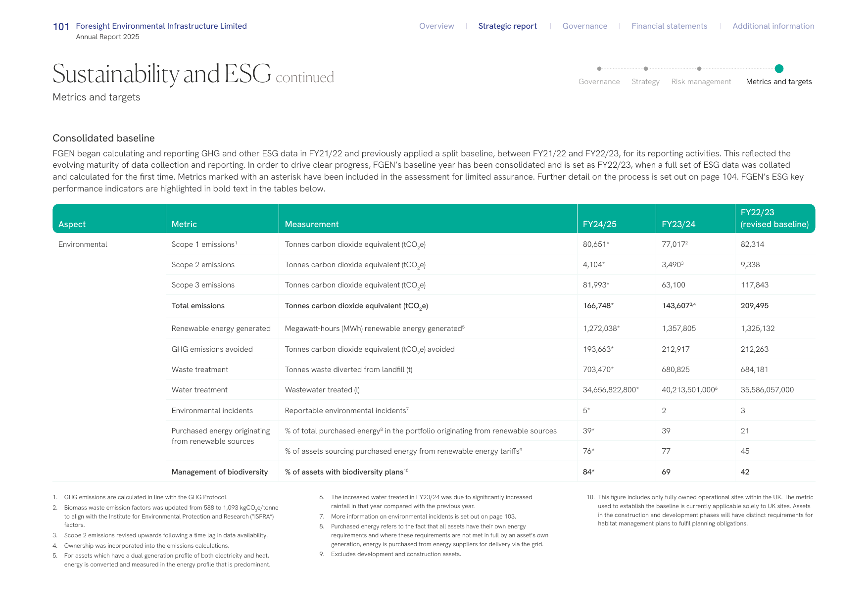Click the Annual Report 2025 subtitle

(x=107, y=37)
